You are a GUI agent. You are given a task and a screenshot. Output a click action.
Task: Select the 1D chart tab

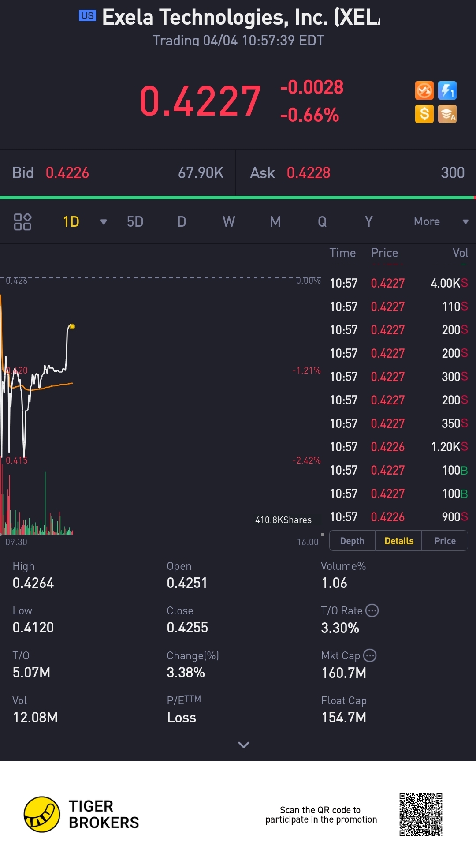[x=71, y=221]
